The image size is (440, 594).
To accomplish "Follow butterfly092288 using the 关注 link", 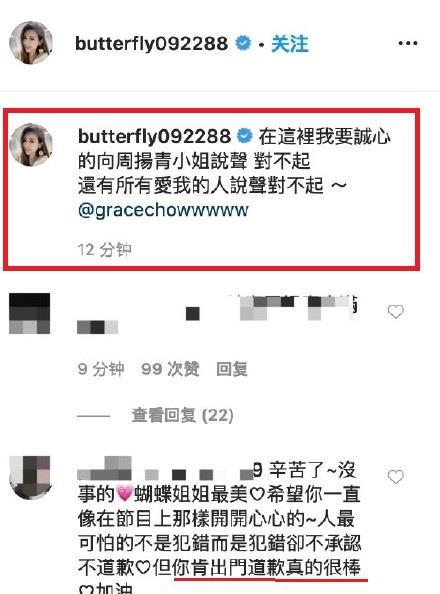I will pyautogui.click(x=290, y=44).
